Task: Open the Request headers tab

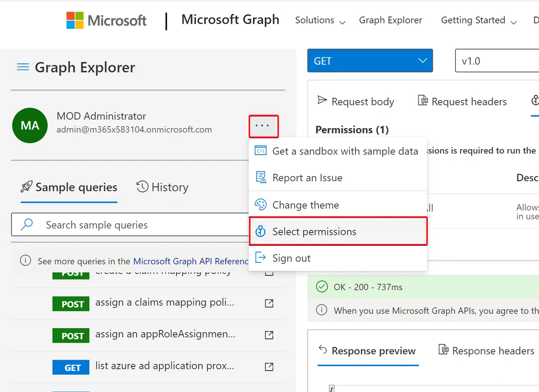Action: [x=462, y=102]
